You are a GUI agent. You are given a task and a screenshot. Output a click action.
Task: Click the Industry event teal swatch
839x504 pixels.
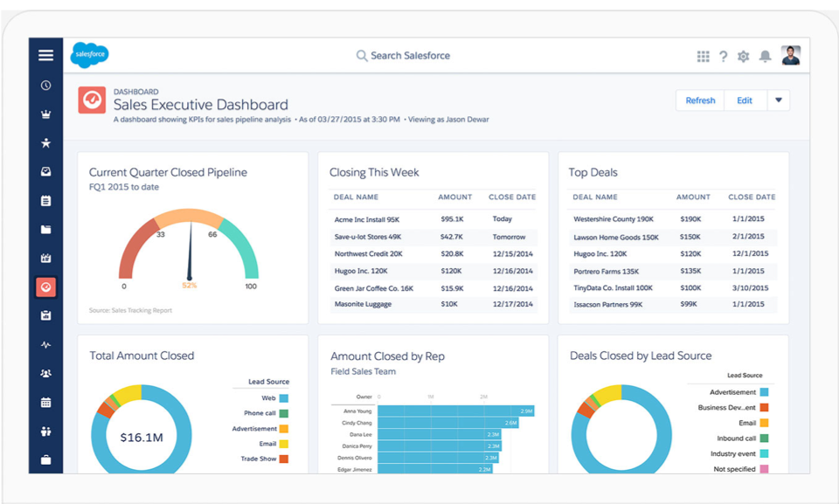[764, 453]
